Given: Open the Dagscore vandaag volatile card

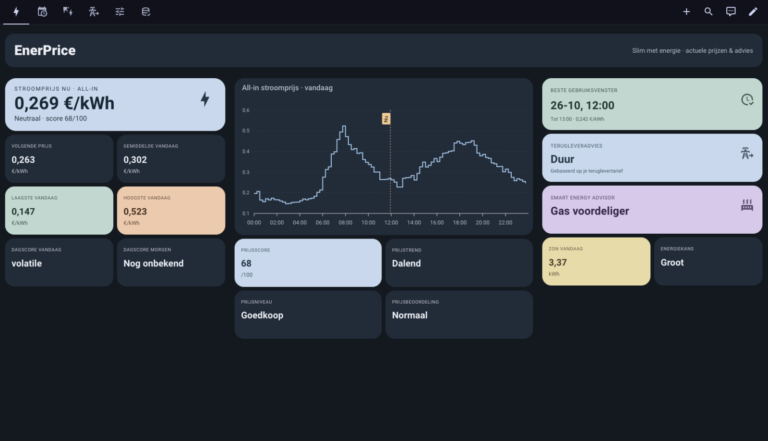Looking at the screenshot, I should pyautogui.click(x=59, y=262).
